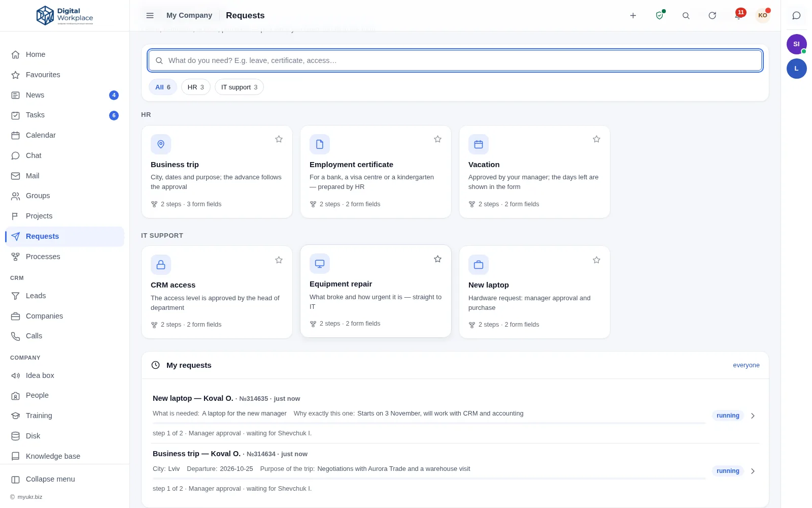The height and width of the screenshot is (508, 812).
Task: Click the Vacation calendar icon
Action: [x=479, y=144]
